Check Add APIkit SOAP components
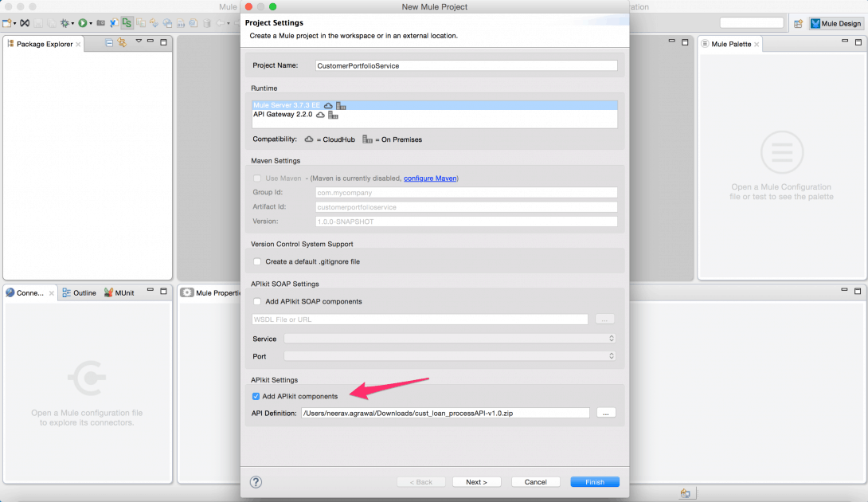The image size is (868, 502). pos(256,301)
